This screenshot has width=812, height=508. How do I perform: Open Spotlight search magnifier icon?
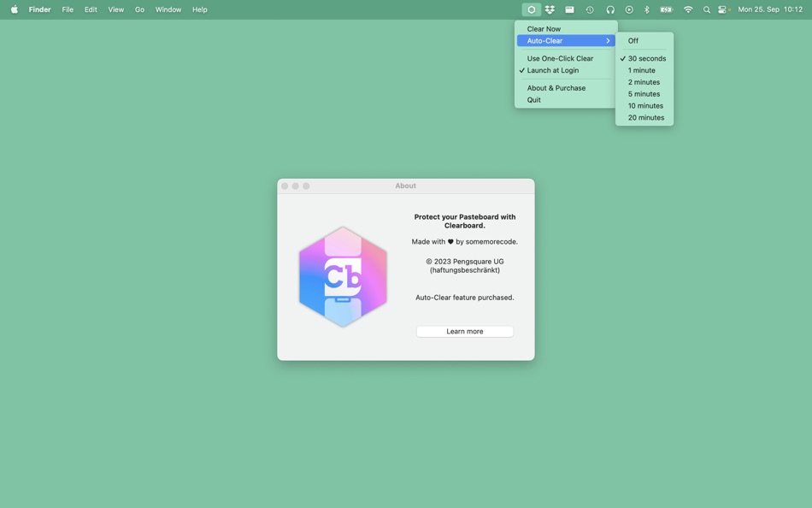click(706, 9)
